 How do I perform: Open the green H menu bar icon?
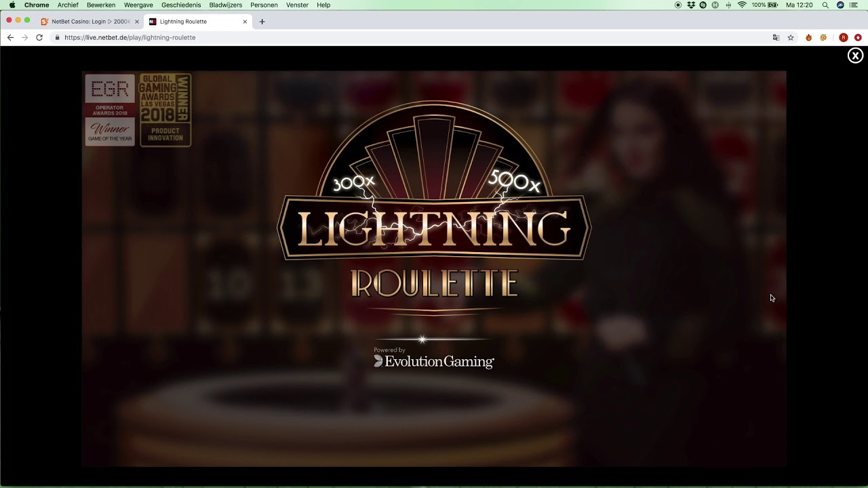click(x=715, y=5)
